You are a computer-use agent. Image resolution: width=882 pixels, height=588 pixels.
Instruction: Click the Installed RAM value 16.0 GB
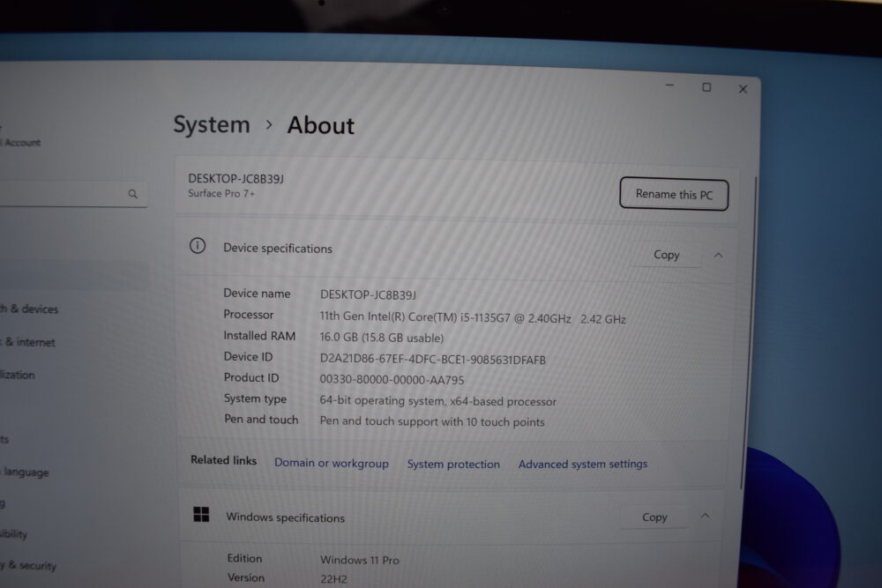pos(381,338)
